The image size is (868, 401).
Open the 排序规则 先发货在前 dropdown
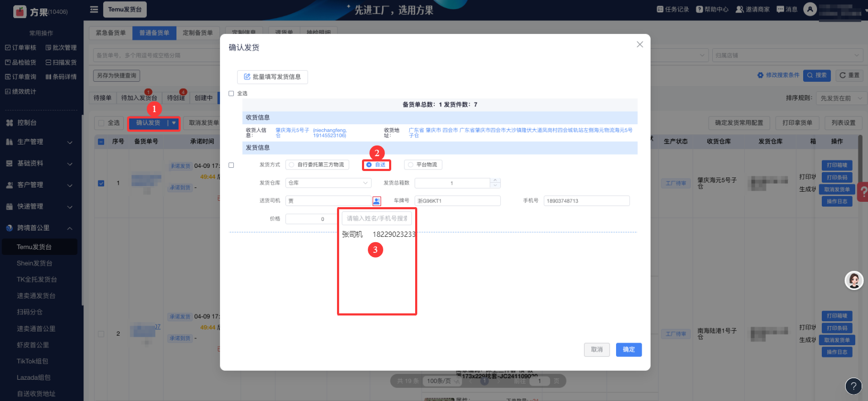click(x=841, y=98)
